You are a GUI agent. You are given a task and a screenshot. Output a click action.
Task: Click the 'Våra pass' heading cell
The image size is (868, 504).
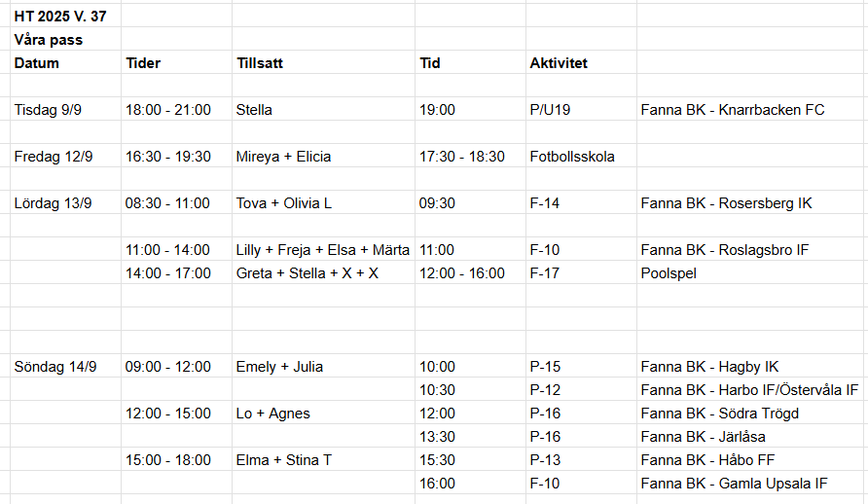(x=49, y=40)
